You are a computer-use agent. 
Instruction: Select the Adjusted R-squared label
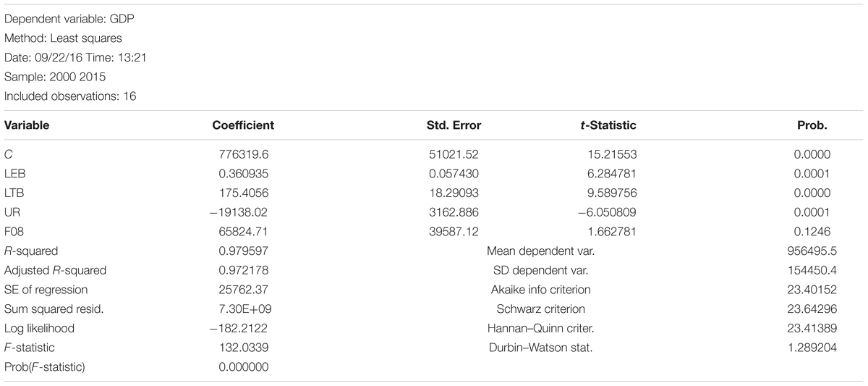[x=55, y=270]
